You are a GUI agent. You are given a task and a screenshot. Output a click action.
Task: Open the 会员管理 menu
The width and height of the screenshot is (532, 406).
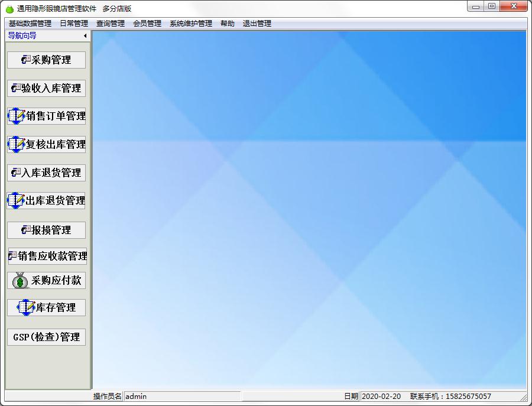pos(147,24)
